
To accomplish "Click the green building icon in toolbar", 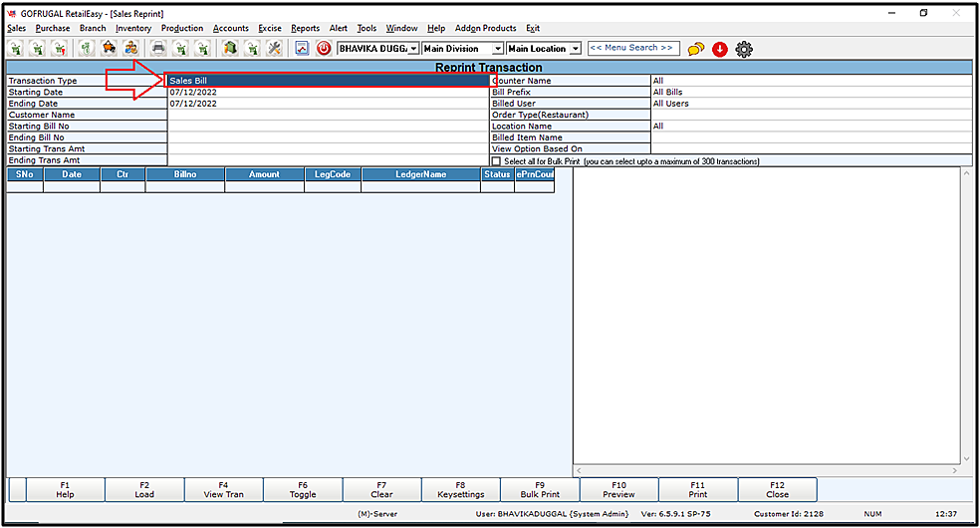I will click(229, 48).
